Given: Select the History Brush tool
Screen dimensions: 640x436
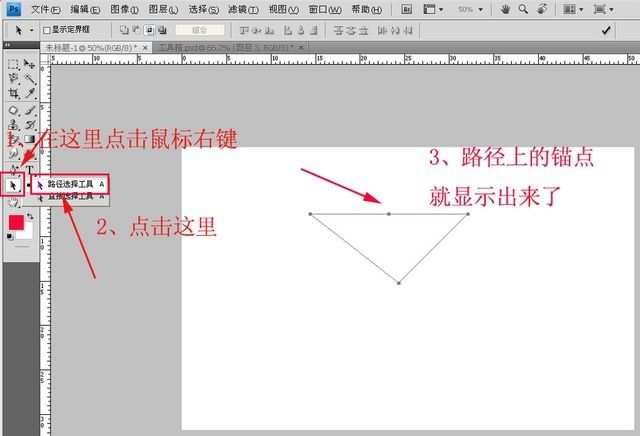Looking at the screenshot, I should pyautogui.click(x=29, y=125).
